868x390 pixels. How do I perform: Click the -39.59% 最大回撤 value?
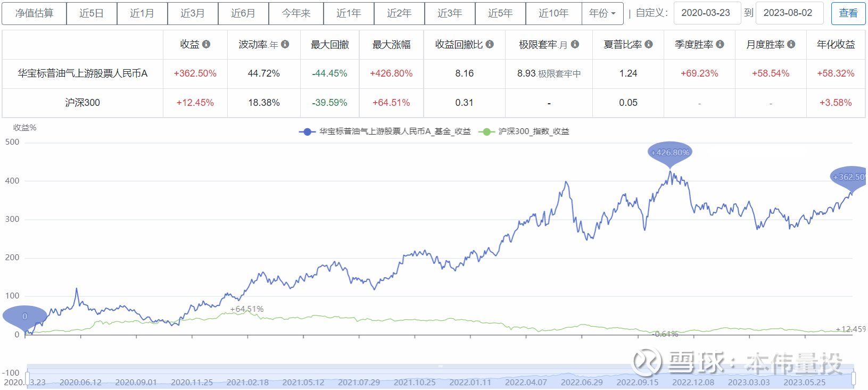(330, 103)
